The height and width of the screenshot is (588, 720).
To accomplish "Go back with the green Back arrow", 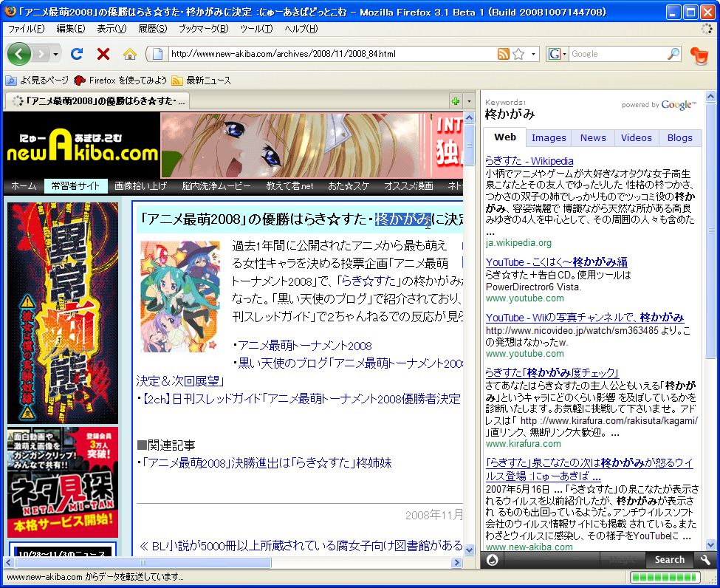I will [18, 54].
